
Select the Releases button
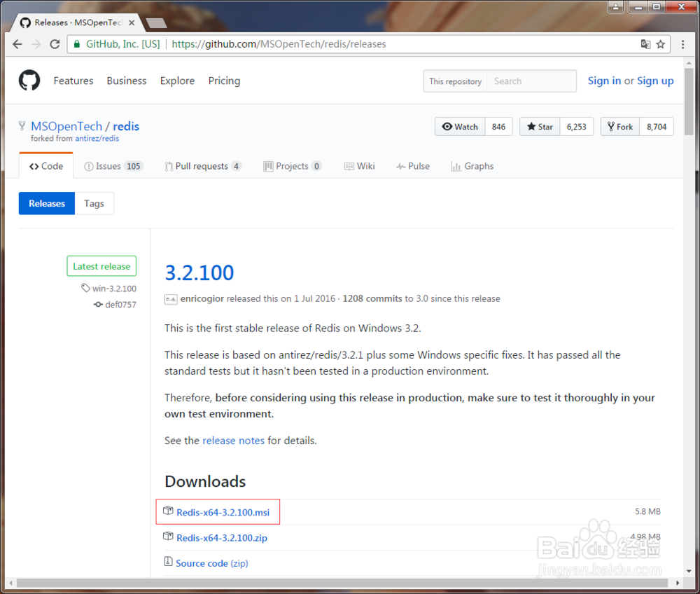(x=47, y=203)
